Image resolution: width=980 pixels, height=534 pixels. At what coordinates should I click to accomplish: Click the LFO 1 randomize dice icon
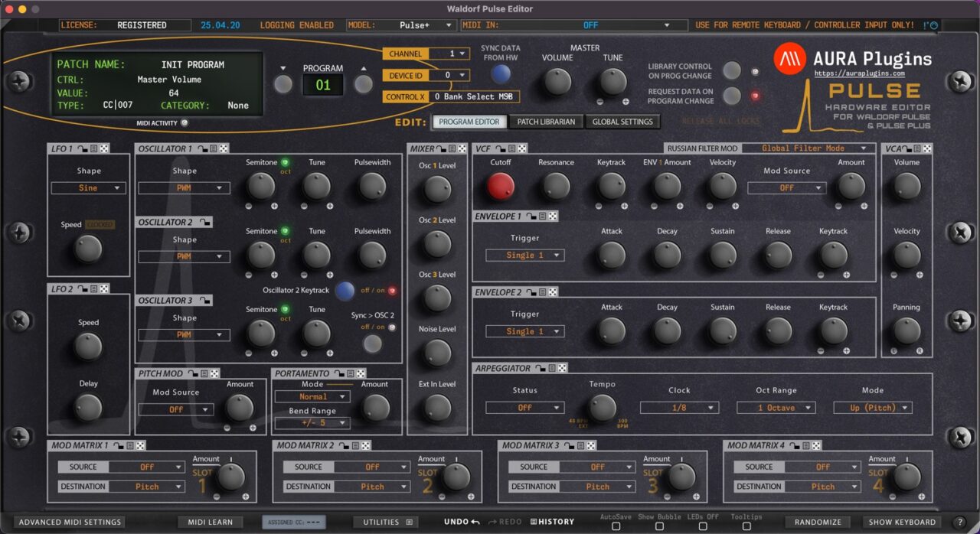[104, 148]
